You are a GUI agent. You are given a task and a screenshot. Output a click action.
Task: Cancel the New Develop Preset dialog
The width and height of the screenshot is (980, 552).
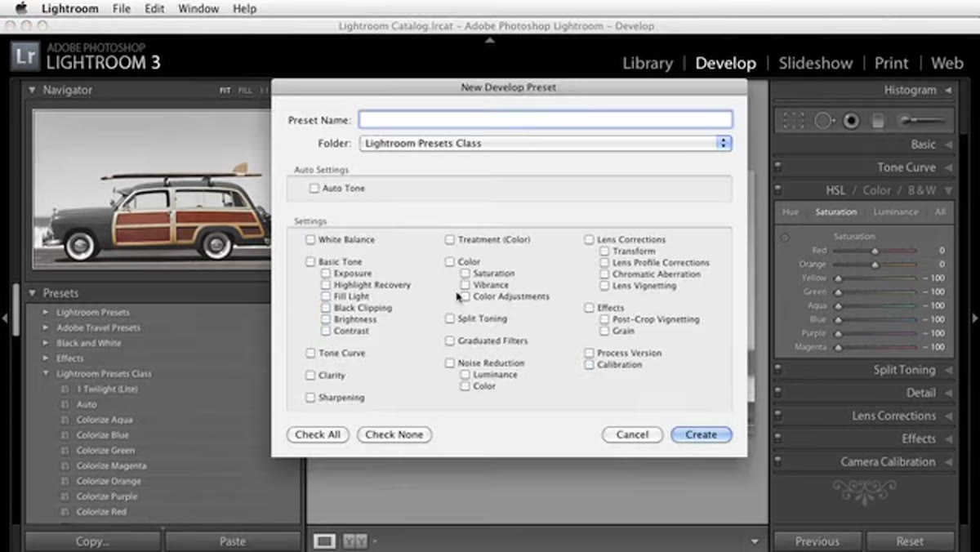[632, 435]
